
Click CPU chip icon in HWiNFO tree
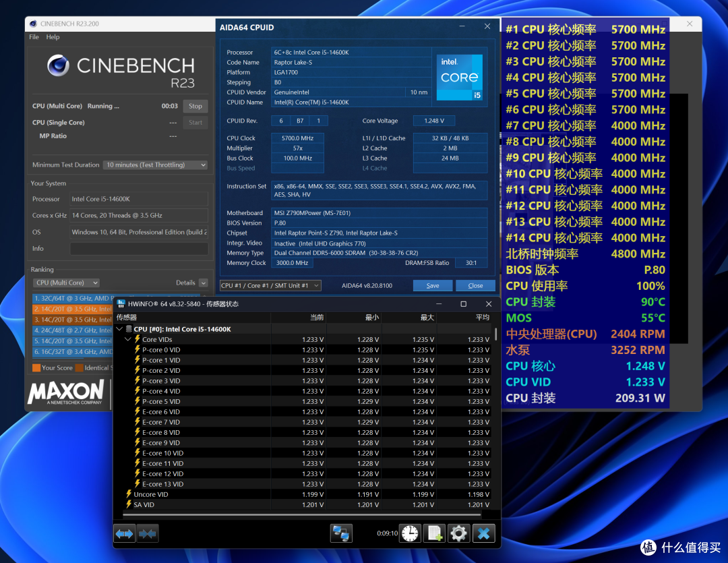coord(129,329)
